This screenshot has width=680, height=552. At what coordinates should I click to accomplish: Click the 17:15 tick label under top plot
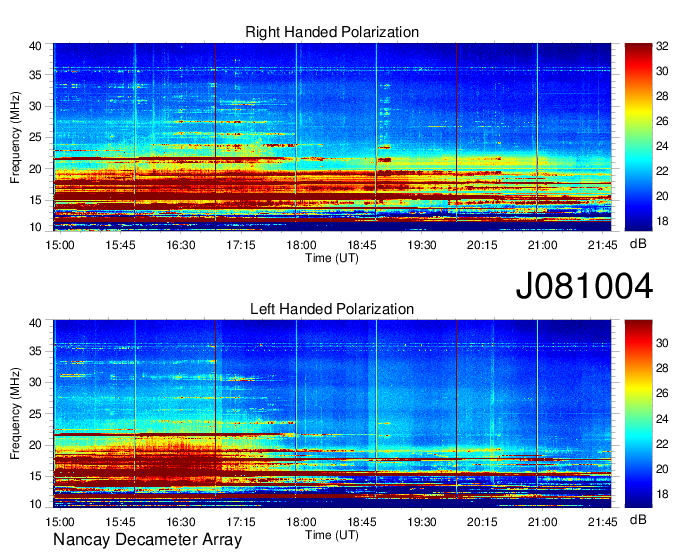pyautogui.click(x=241, y=245)
